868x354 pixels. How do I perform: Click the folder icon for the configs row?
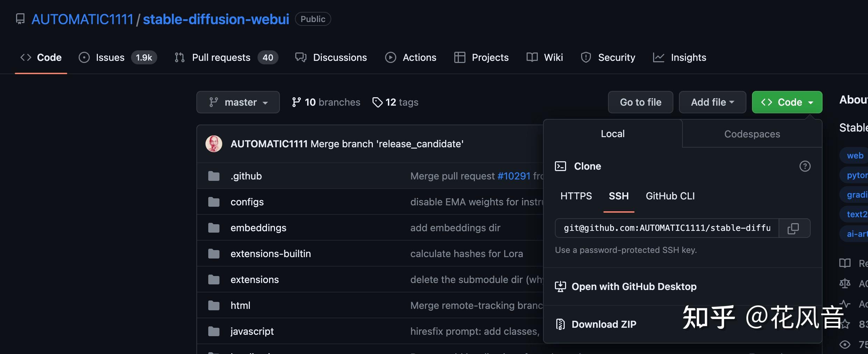(214, 202)
